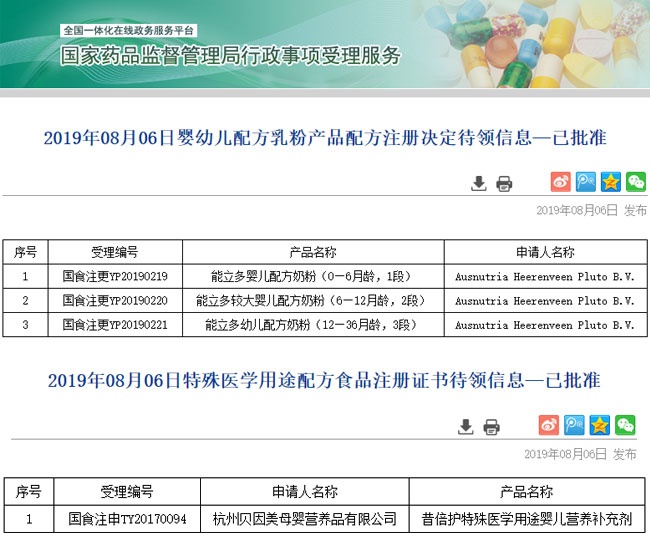The height and width of the screenshot is (546, 650).
Task: Select cell 国食注申TY20170094
Action: tap(127, 519)
